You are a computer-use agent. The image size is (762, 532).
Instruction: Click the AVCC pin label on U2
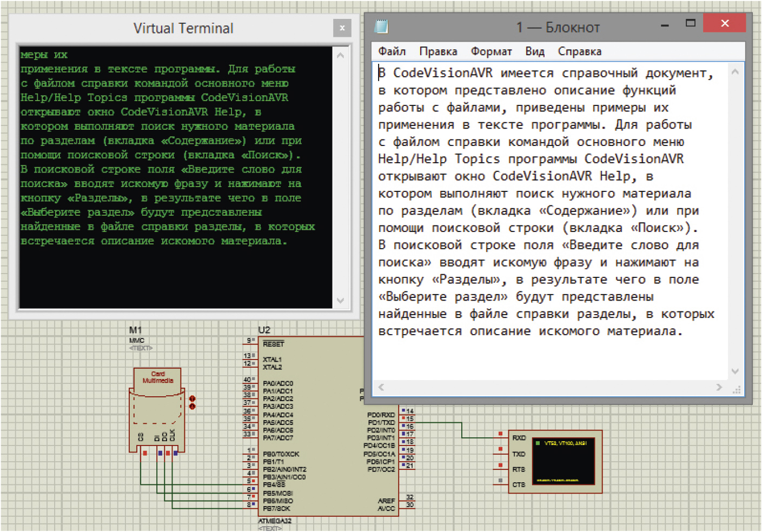coord(386,508)
